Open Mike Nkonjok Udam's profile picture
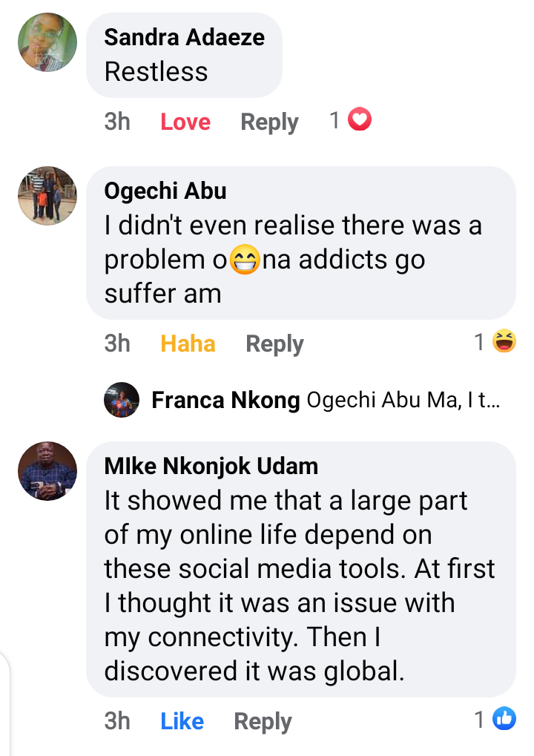The height and width of the screenshot is (756, 534). click(x=47, y=471)
